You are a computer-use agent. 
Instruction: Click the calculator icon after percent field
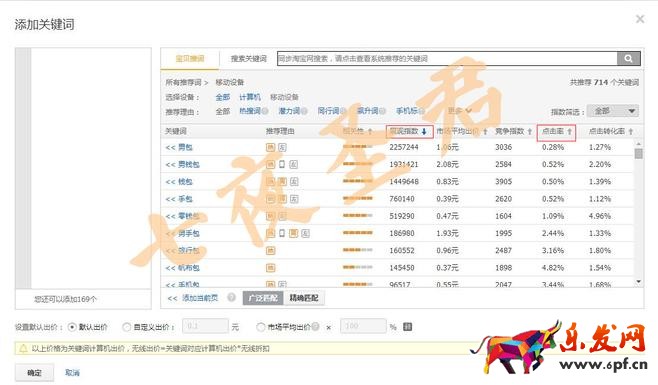pos(407,326)
